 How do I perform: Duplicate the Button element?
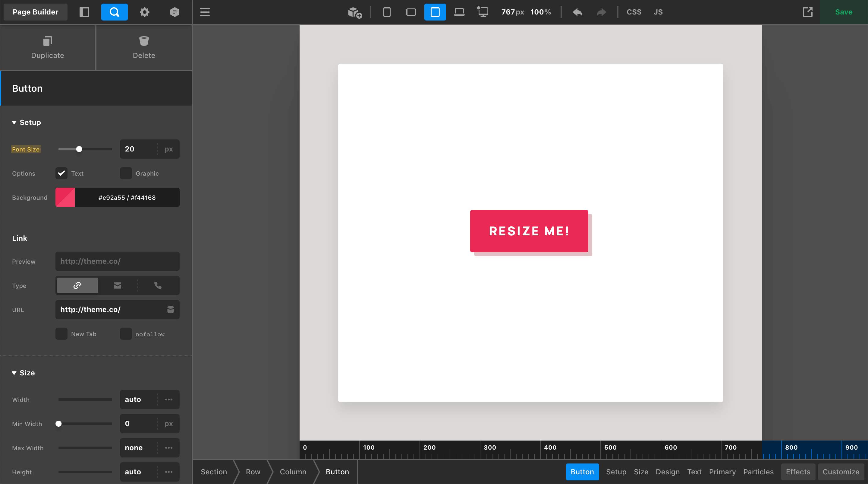47,48
